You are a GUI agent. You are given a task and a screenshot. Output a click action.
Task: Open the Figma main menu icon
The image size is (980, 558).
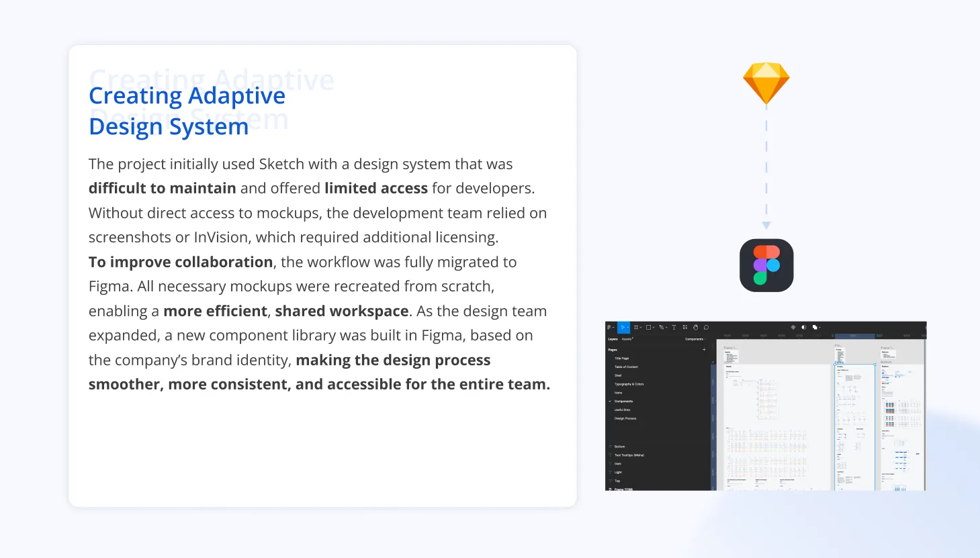click(611, 327)
